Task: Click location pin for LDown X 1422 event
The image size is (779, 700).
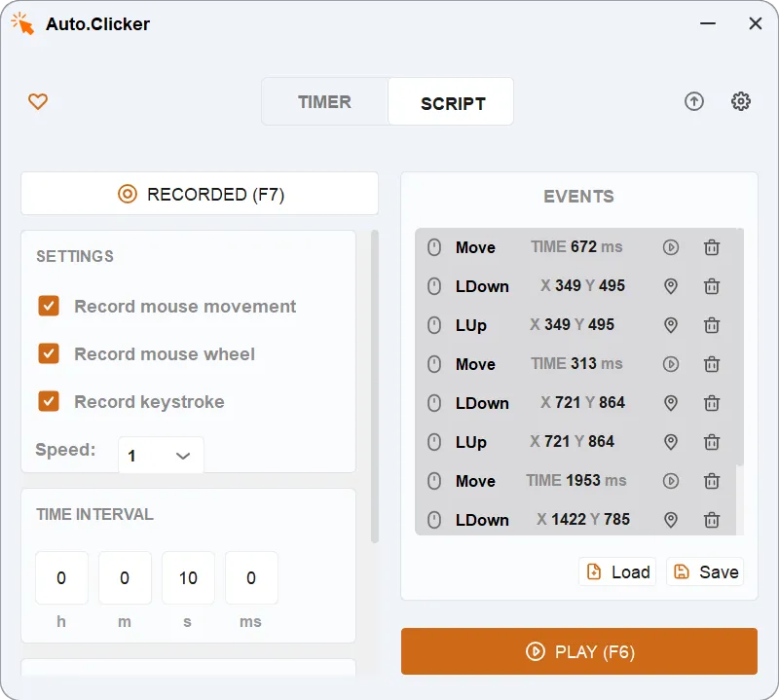Action: (x=671, y=520)
